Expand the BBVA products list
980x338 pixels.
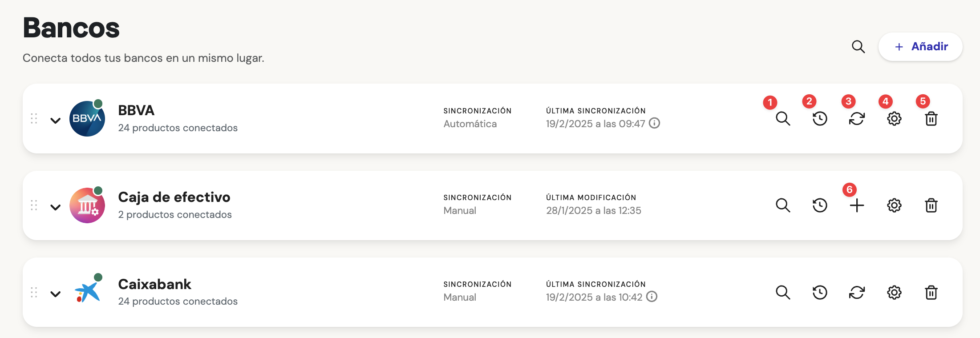(55, 120)
